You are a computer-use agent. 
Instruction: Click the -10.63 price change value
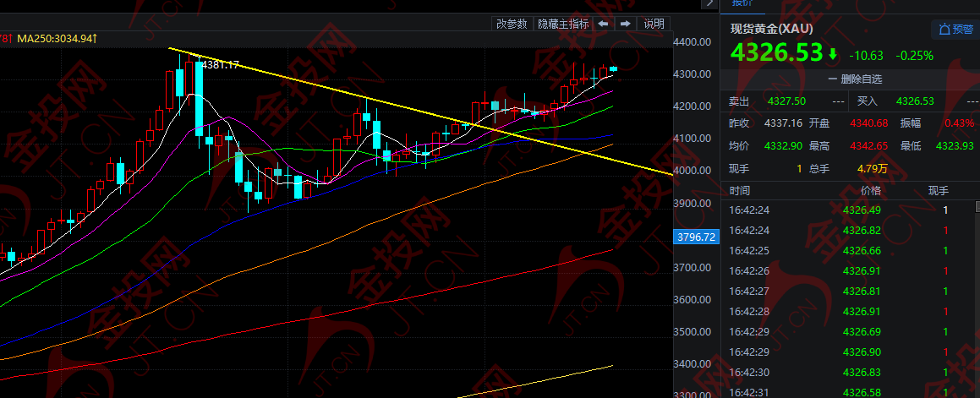(x=866, y=56)
